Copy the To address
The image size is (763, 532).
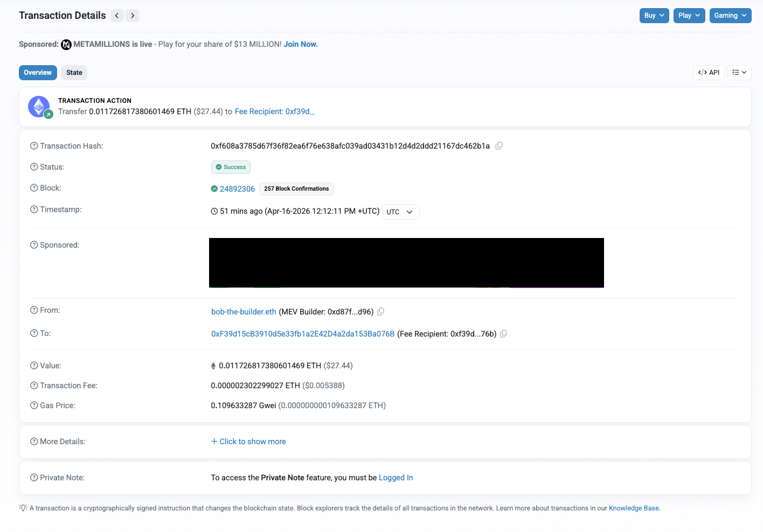(x=503, y=334)
